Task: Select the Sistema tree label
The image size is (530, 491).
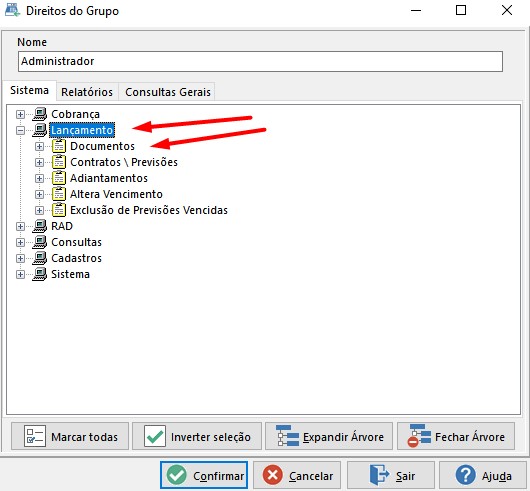Action: 70,274
